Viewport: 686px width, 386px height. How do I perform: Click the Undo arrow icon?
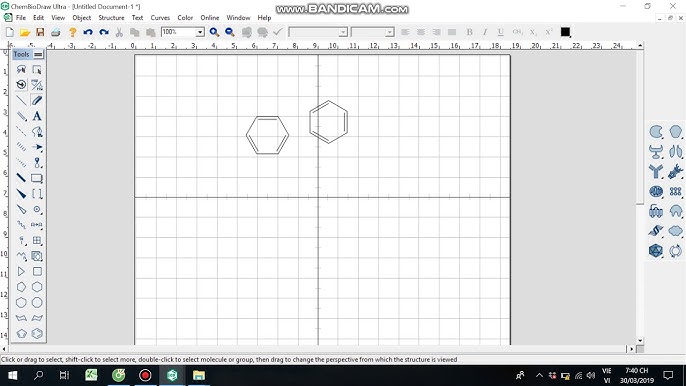tap(88, 32)
